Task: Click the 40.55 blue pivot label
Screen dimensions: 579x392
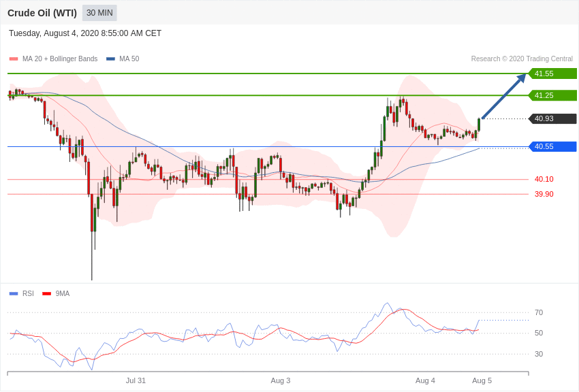Action: [552, 146]
